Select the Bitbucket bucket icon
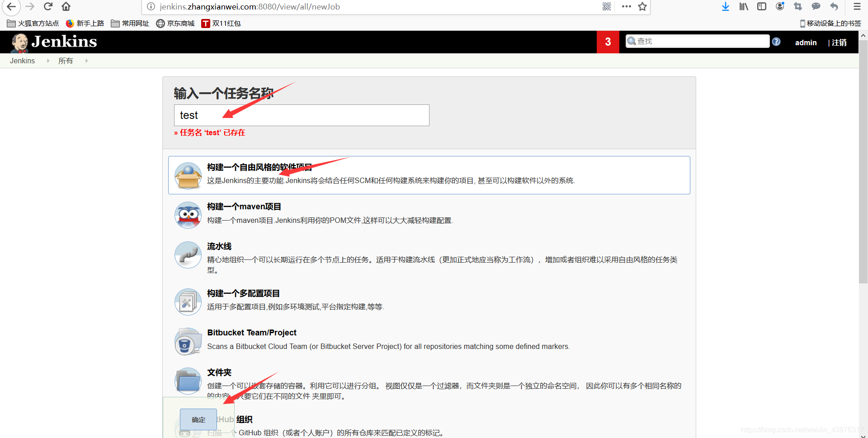 [188, 341]
